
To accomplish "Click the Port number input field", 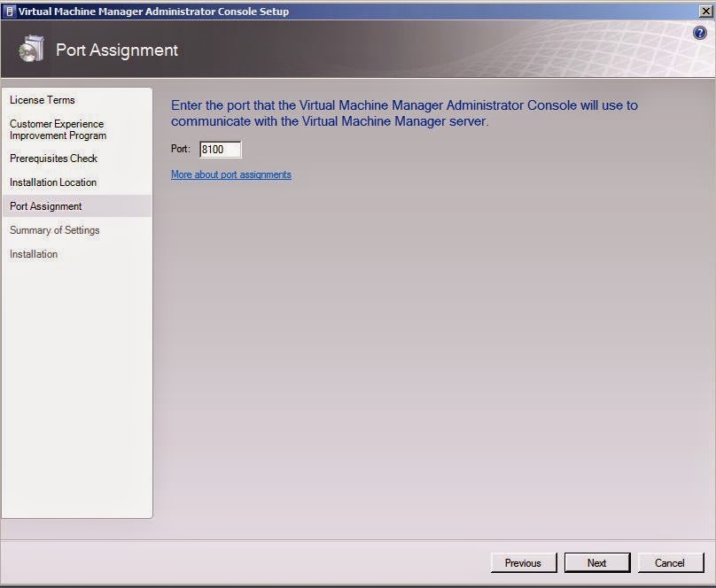I will click(220, 150).
